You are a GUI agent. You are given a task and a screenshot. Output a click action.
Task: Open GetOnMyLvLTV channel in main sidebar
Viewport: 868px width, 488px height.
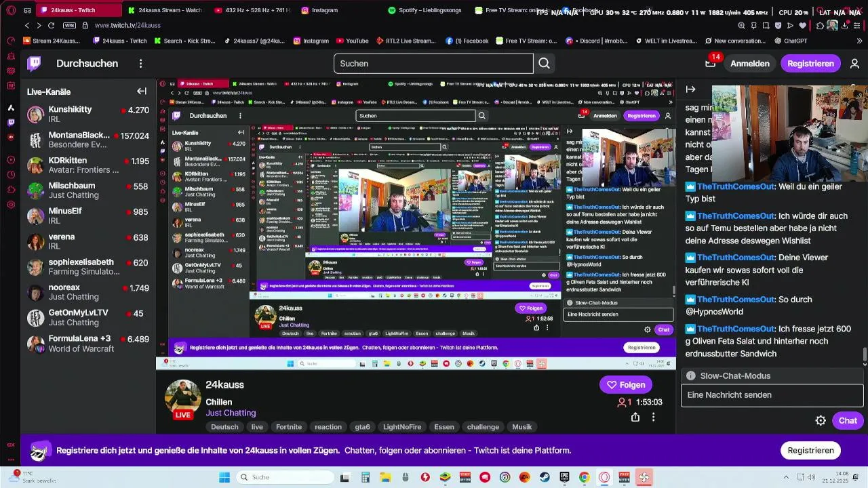[x=88, y=318]
